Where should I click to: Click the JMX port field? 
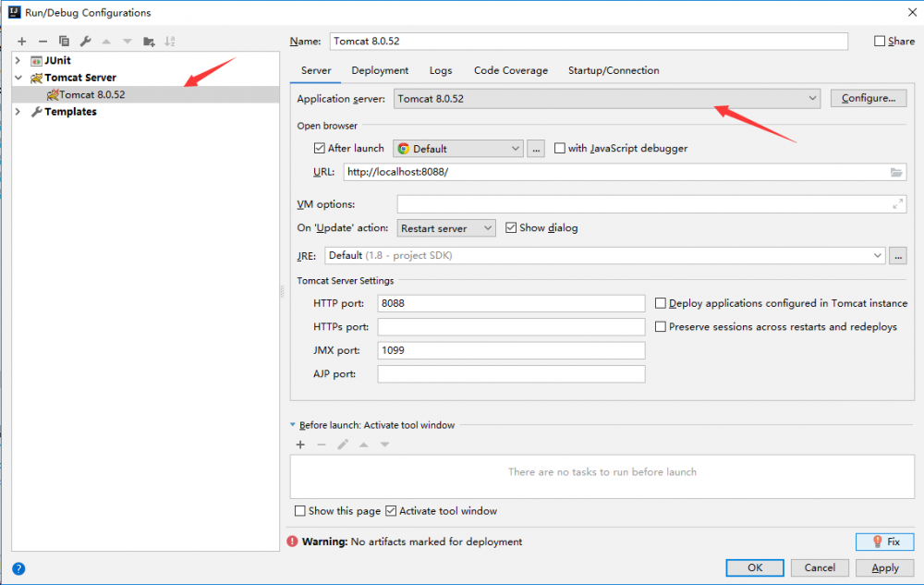(x=511, y=350)
